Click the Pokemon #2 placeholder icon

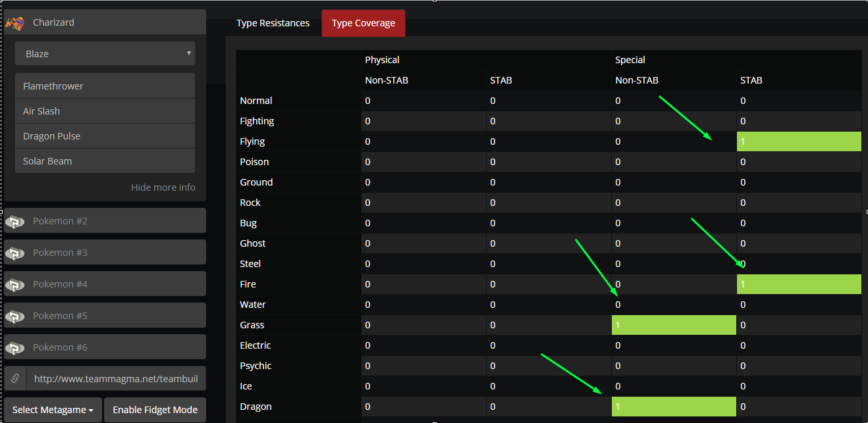point(14,222)
